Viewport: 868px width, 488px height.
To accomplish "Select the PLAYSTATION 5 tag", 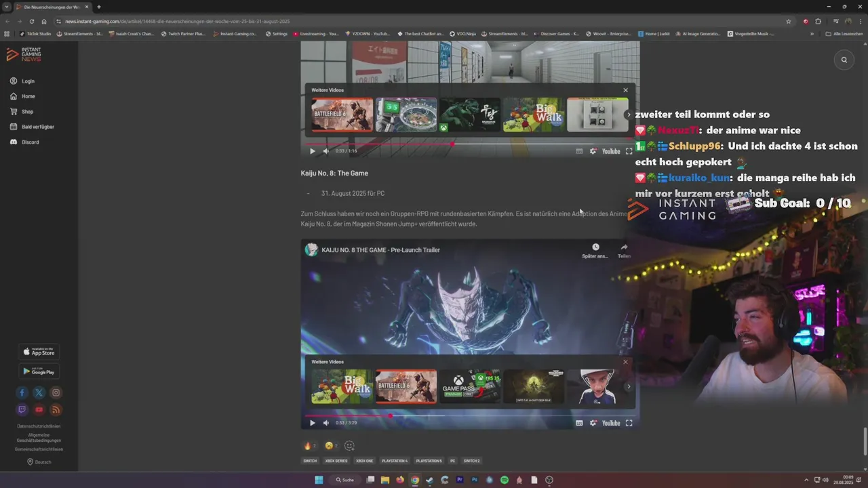I will [x=429, y=461].
